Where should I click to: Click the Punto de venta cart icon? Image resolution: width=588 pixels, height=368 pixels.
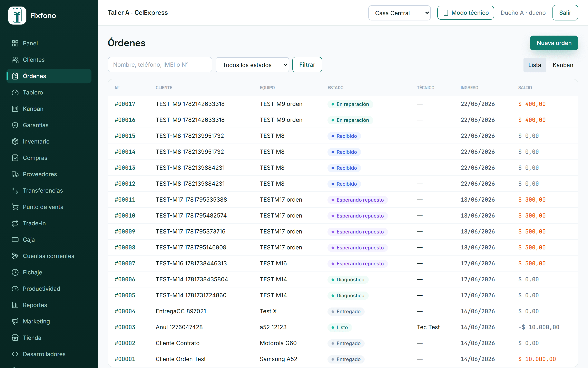point(15,207)
